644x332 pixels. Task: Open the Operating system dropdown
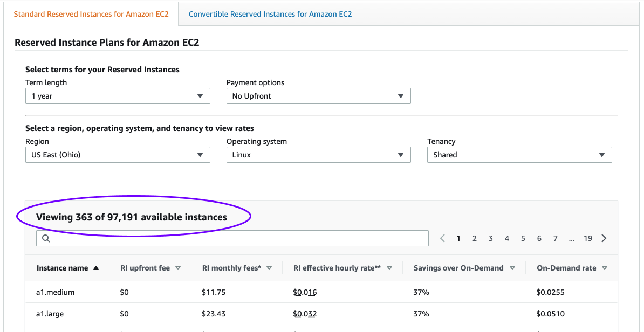[x=318, y=155]
